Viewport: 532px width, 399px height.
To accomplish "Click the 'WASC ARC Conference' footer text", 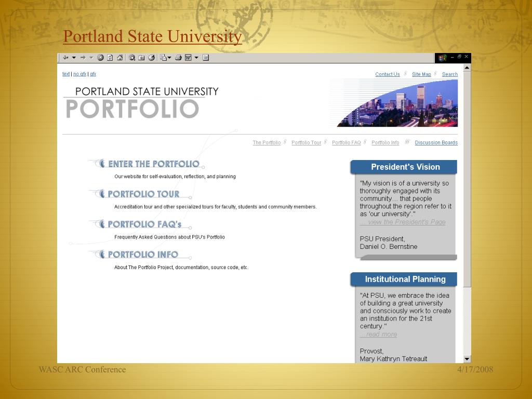I will click(x=82, y=369).
